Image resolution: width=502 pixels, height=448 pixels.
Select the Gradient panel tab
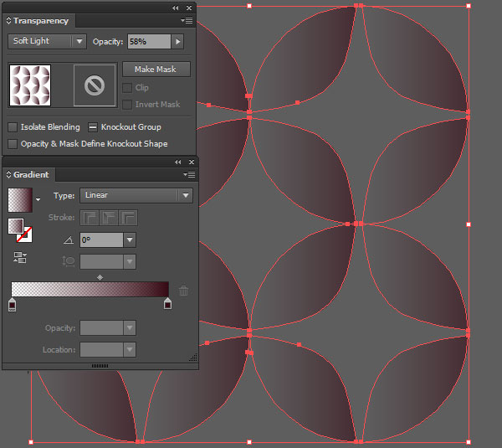click(x=31, y=175)
